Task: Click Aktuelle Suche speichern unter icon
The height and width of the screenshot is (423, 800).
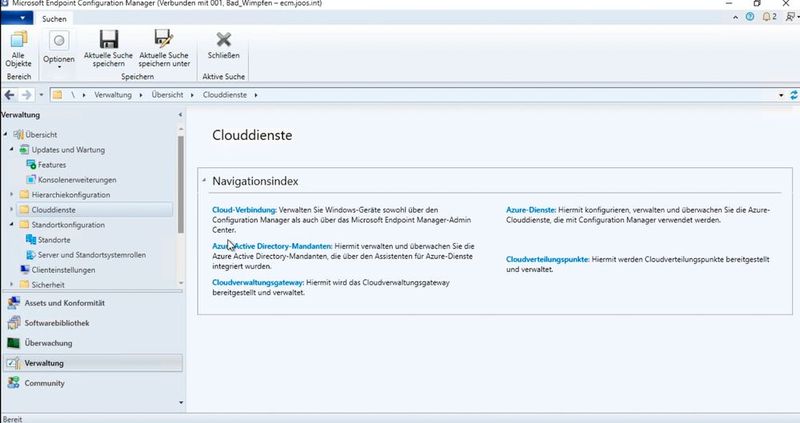Action: [x=164, y=39]
